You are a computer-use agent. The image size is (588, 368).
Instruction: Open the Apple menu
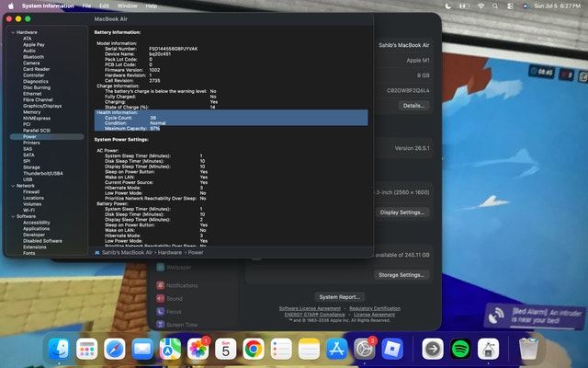pyautogui.click(x=11, y=6)
